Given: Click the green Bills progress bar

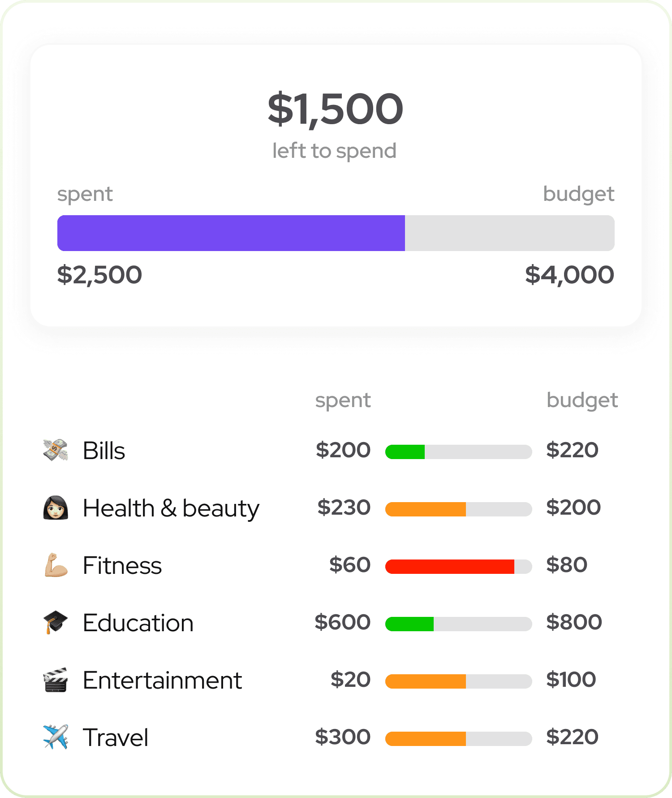Looking at the screenshot, I should point(459,452).
